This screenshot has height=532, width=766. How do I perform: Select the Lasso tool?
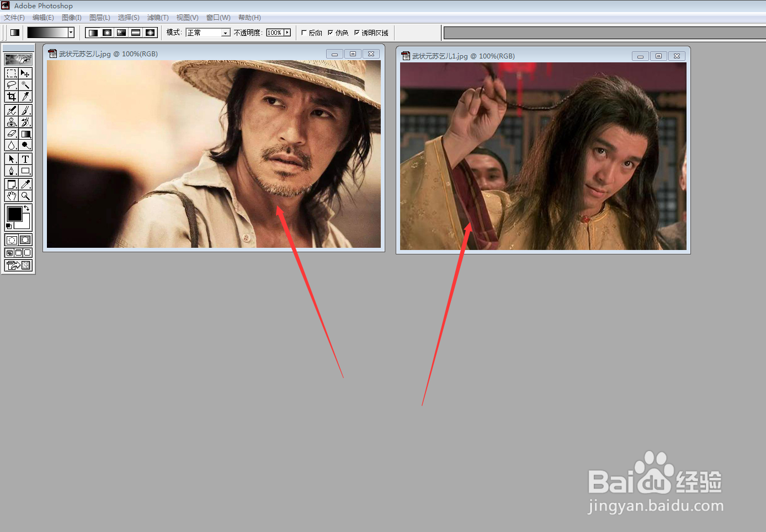pyautogui.click(x=12, y=85)
